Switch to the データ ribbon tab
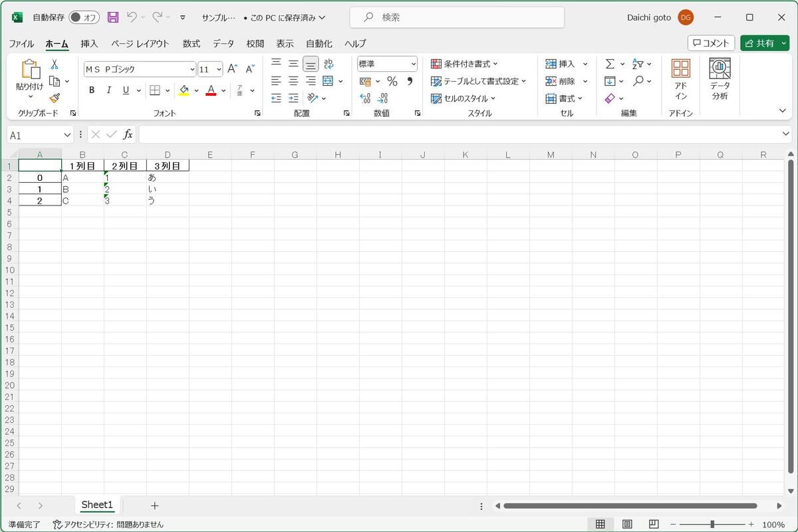 tap(223, 43)
